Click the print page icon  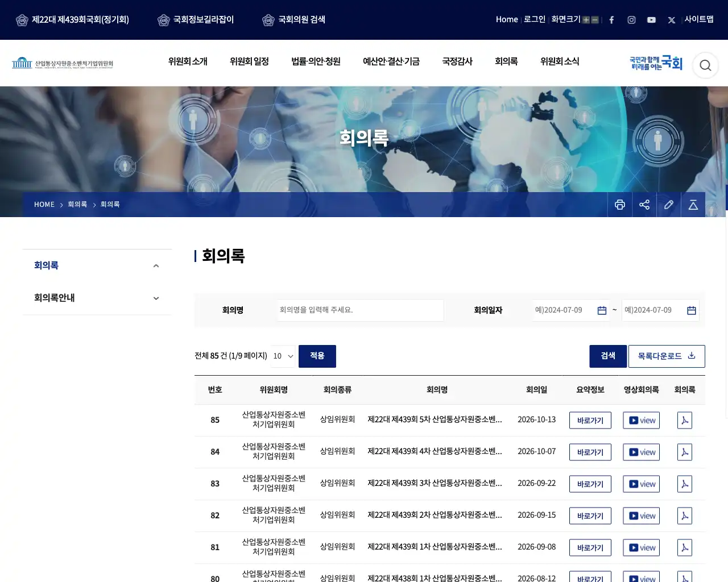click(x=620, y=205)
